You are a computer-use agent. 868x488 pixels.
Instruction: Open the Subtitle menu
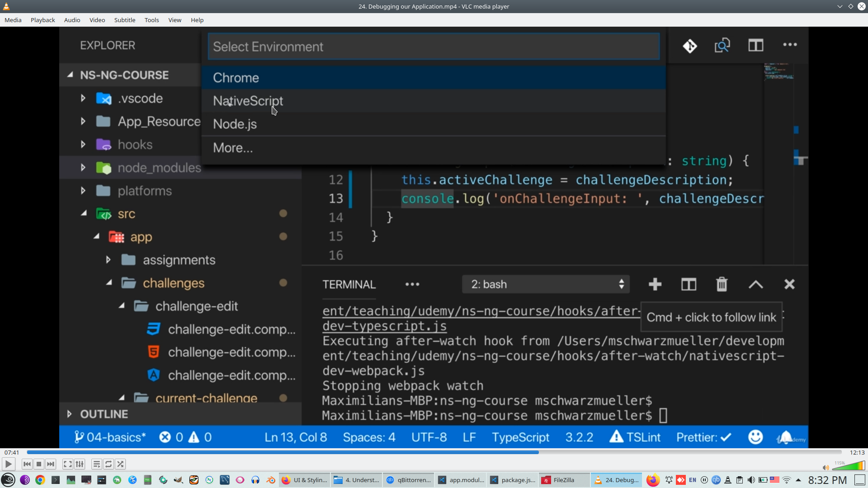(124, 20)
